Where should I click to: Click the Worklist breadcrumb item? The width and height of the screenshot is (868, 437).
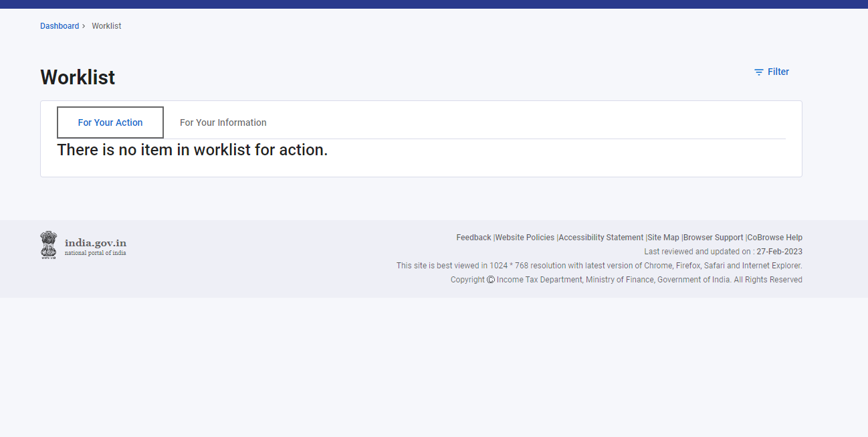pyautogui.click(x=106, y=26)
